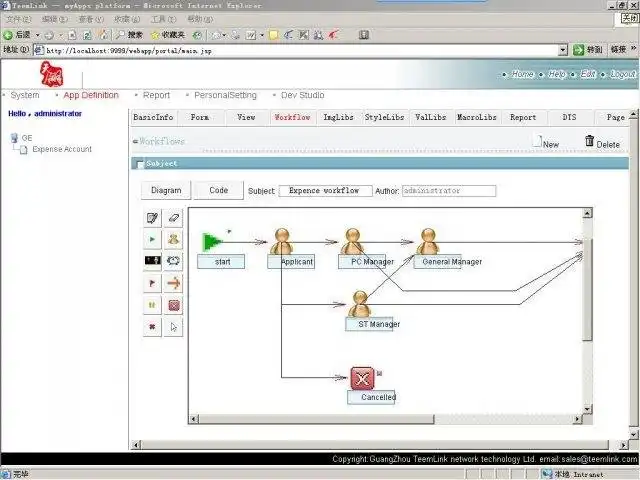640x480 pixels.
Task: Collapse the Workflows section arrow
Action: click(x=135, y=142)
